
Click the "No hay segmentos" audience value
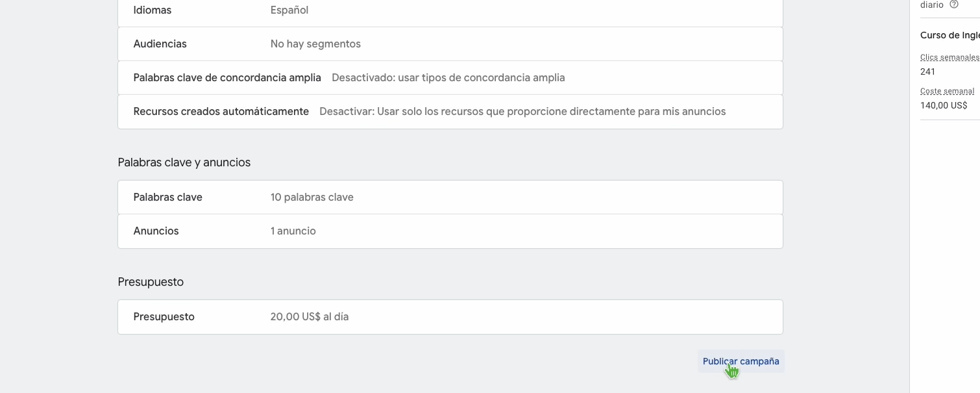pos(315,44)
